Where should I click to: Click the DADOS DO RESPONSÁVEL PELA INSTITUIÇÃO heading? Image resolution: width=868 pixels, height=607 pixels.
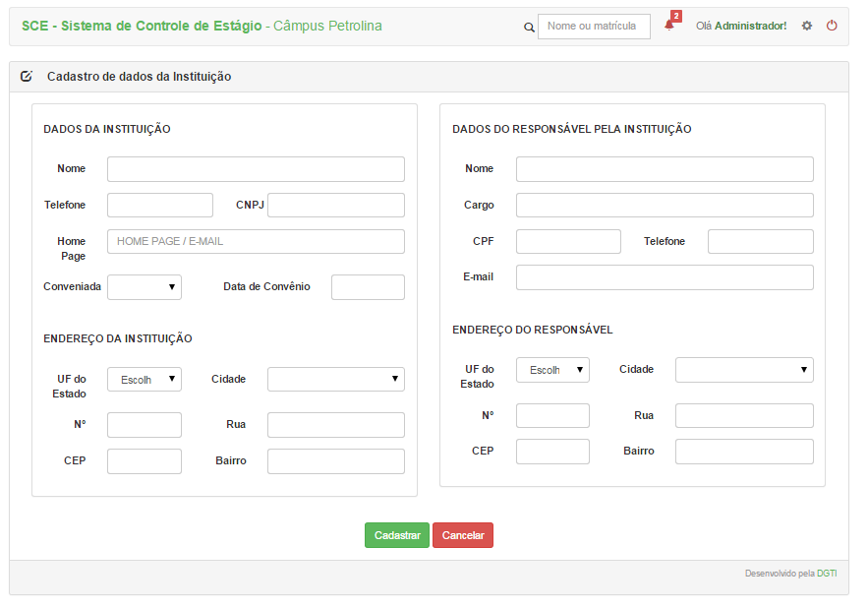tap(572, 129)
